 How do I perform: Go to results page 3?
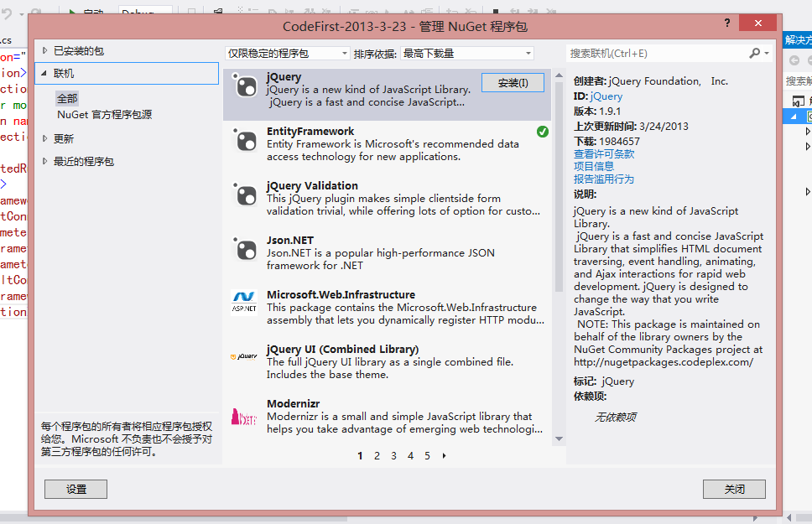pyautogui.click(x=393, y=455)
